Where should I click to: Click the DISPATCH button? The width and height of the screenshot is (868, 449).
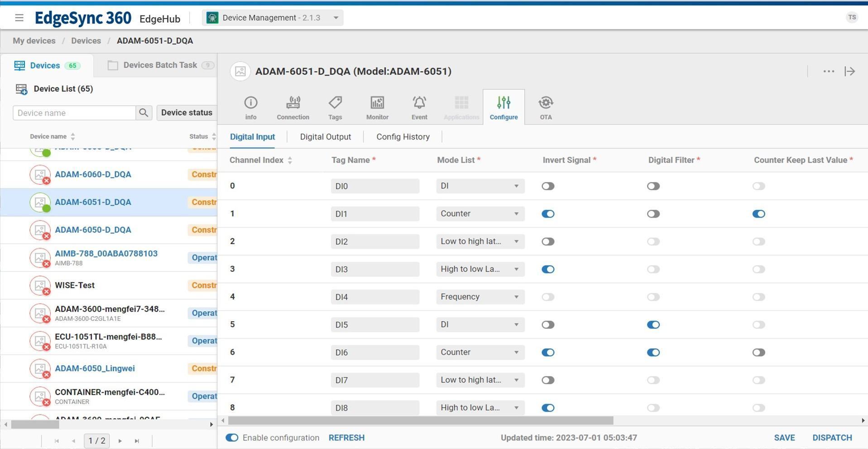832,438
